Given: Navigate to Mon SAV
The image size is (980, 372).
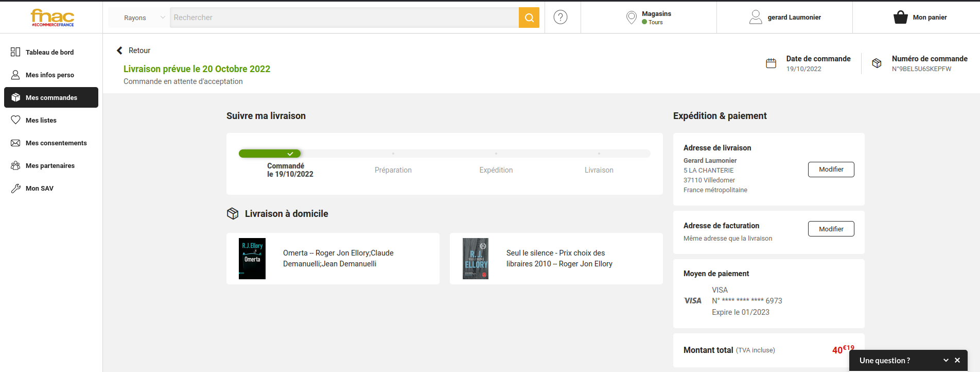Looking at the screenshot, I should (x=39, y=188).
